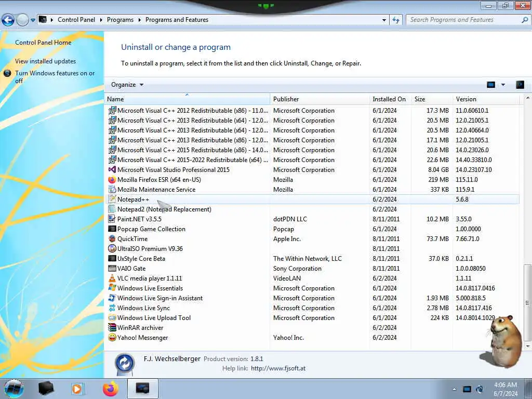This screenshot has width=532, height=399.
Task: Open the black folder taskbar icon
Action: 46,389
